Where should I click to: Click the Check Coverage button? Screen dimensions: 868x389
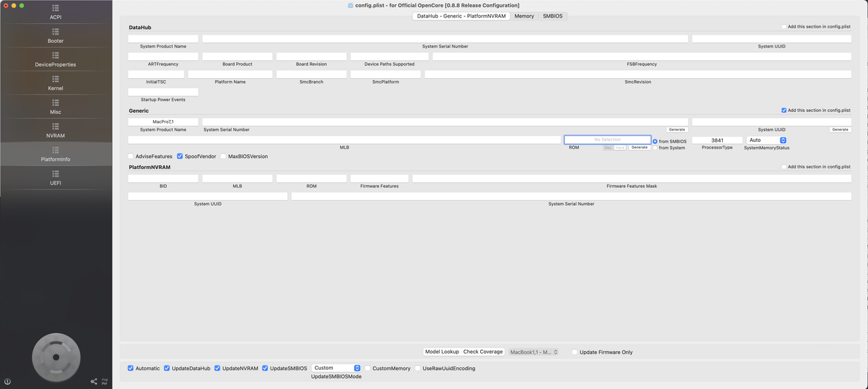pos(483,352)
